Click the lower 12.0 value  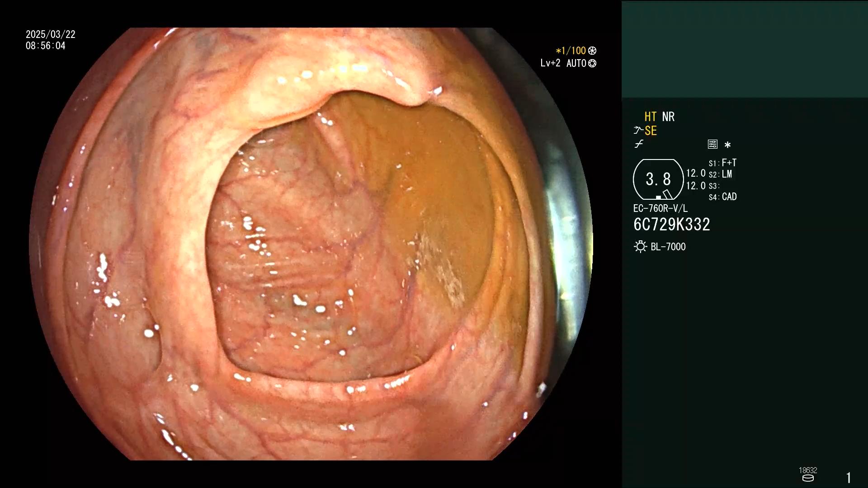[696, 186]
